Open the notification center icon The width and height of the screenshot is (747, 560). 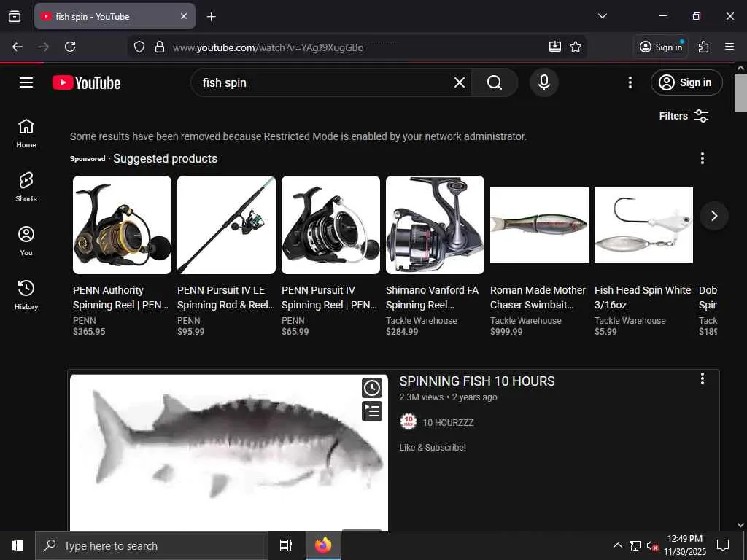tap(723, 545)
